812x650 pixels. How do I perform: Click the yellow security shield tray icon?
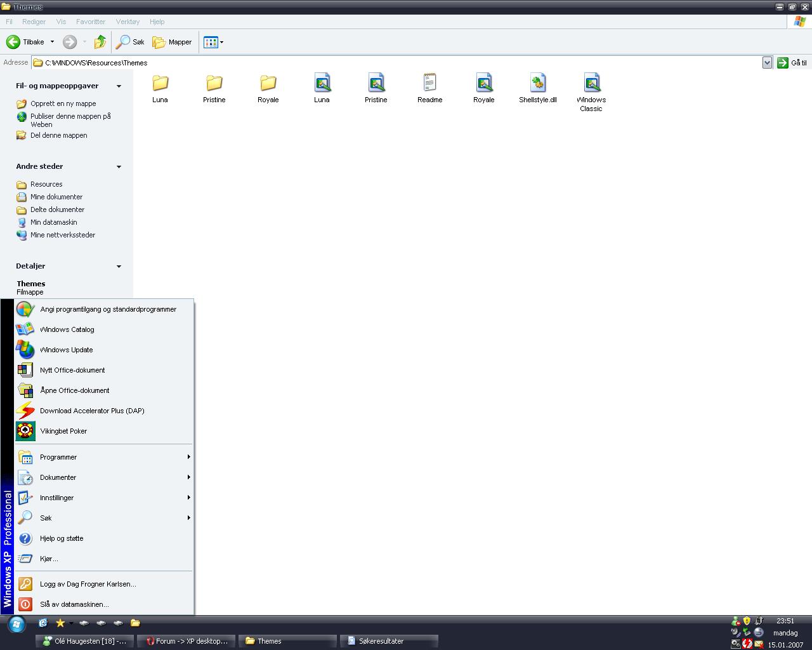pyautogui.click(x=747, y=621)
